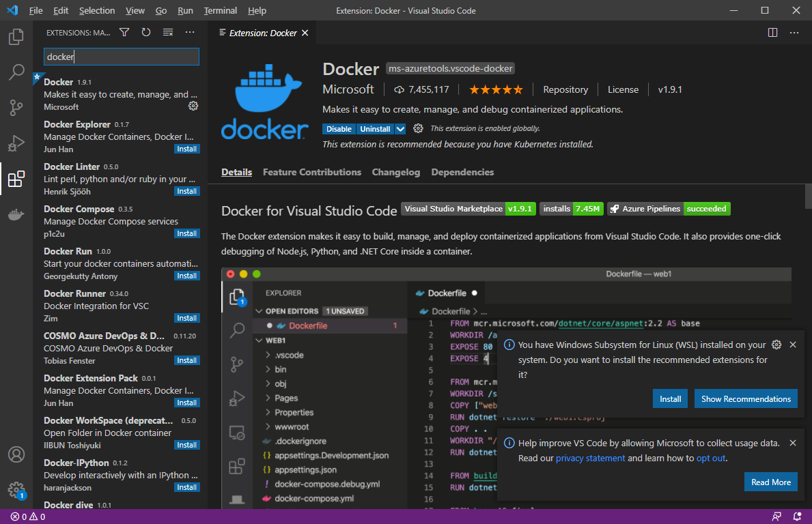Open the Search view in activity bar
The height and width of the screenshot is (524, 812).
click(x=16, y=72)
